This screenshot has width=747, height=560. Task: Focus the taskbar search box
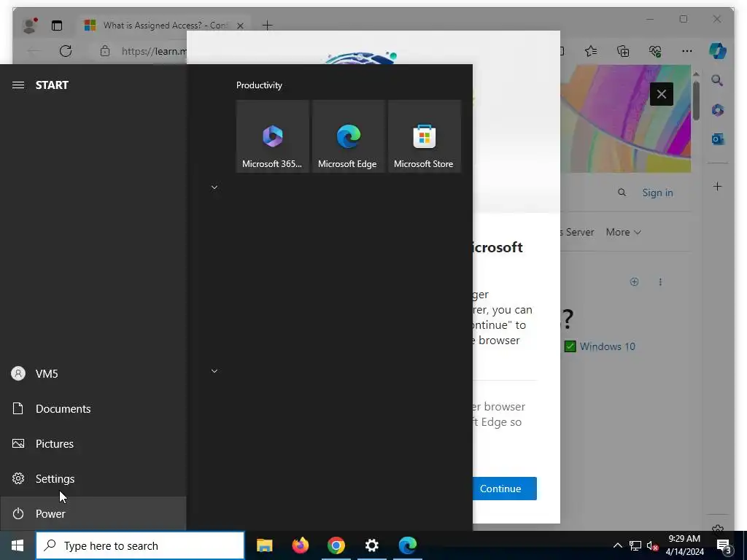point(140,545)
